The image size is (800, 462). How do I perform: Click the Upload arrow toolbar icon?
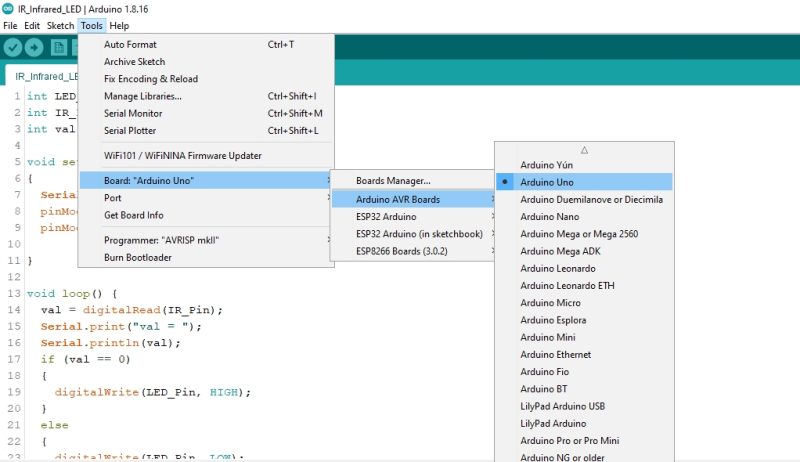[35, 47]
